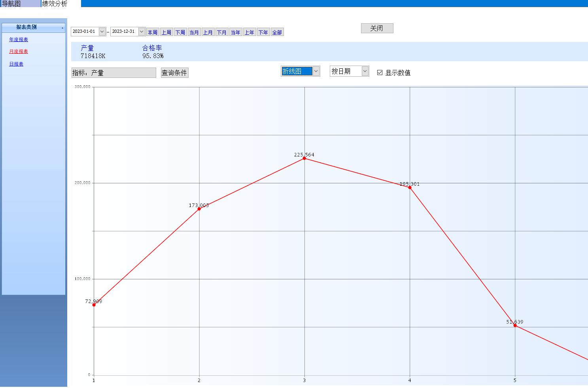Switch to the 导航图 tab
The image size is (588, 388).
tap(12, 4)
